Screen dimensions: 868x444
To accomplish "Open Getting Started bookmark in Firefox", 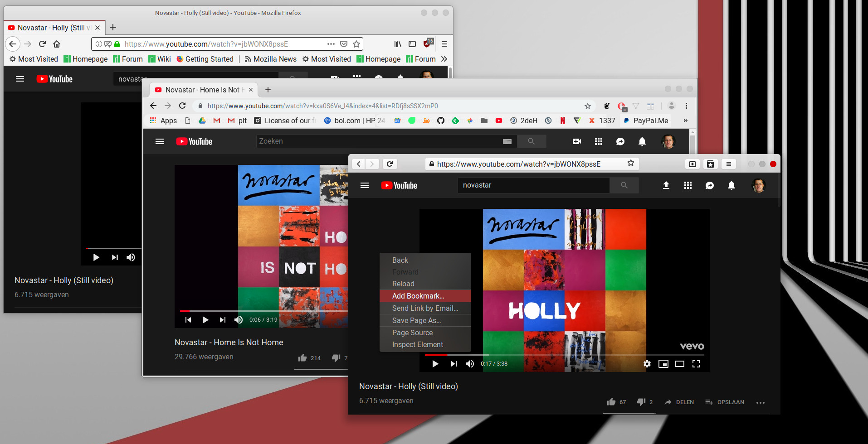I will pyautogui.click(x=205, y=59).
